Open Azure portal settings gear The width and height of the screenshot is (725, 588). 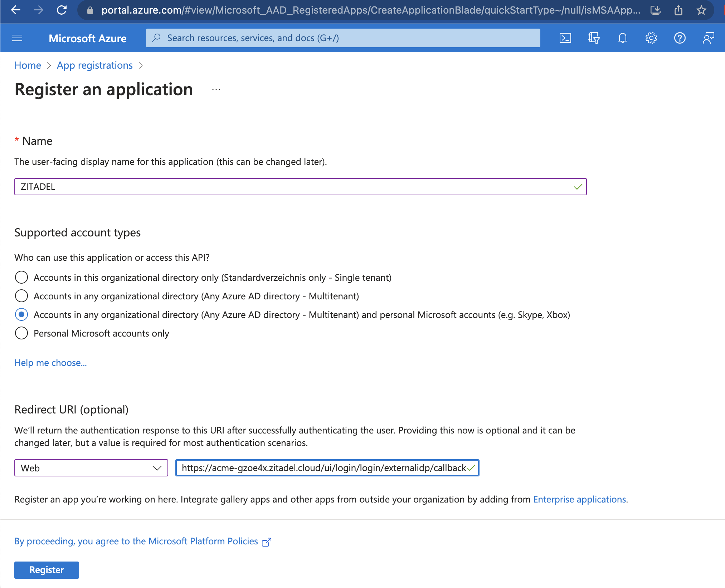[x=651, y=38]
